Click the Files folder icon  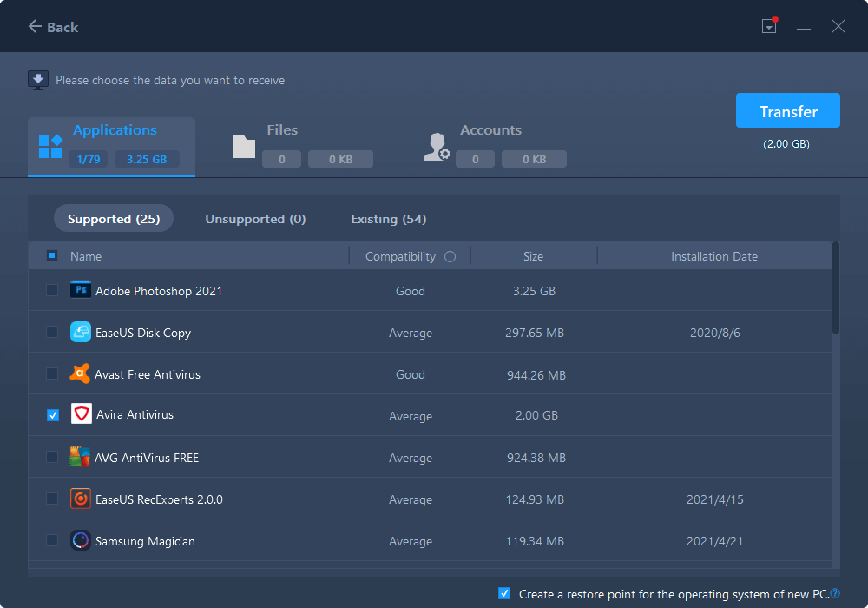(x=244, y=147)
